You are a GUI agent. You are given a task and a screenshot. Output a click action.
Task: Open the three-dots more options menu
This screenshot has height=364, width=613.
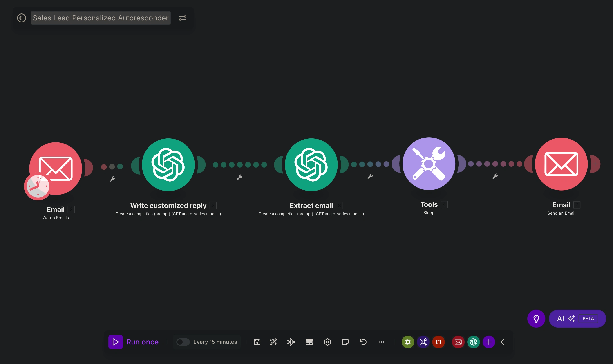[381, 342]
